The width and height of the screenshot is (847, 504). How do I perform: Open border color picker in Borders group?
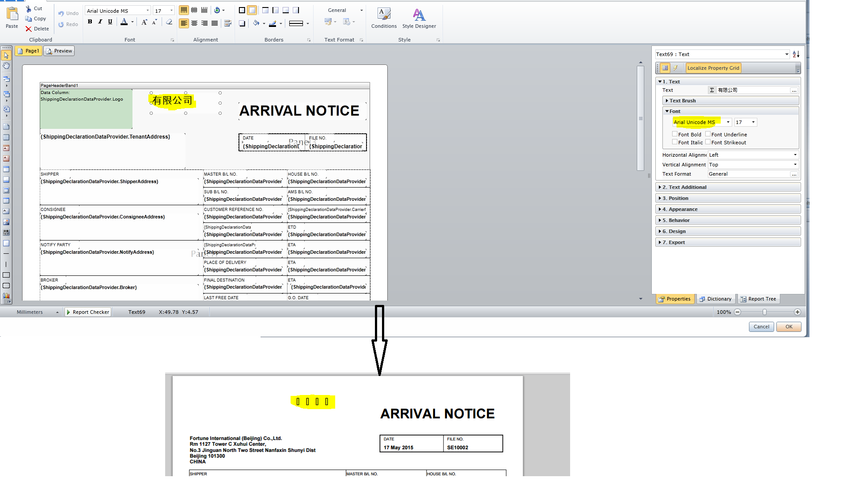point(280,23)
